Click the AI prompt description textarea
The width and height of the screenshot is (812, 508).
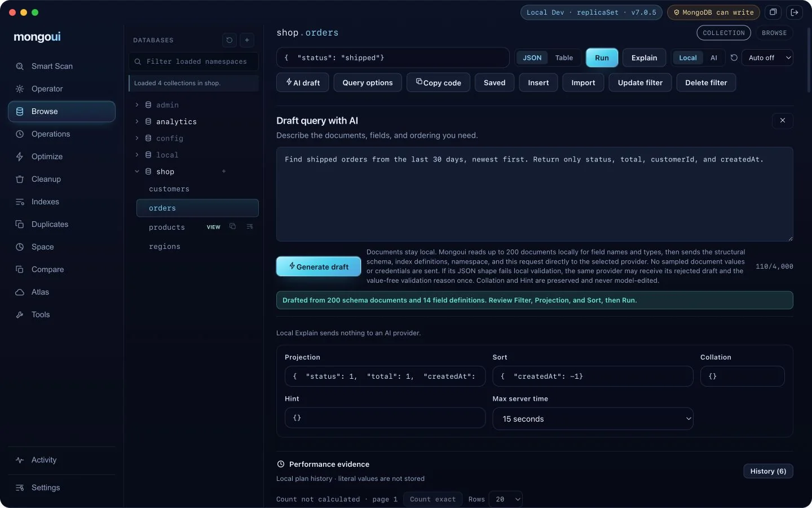pyautogui.click(x=535, y=194)
